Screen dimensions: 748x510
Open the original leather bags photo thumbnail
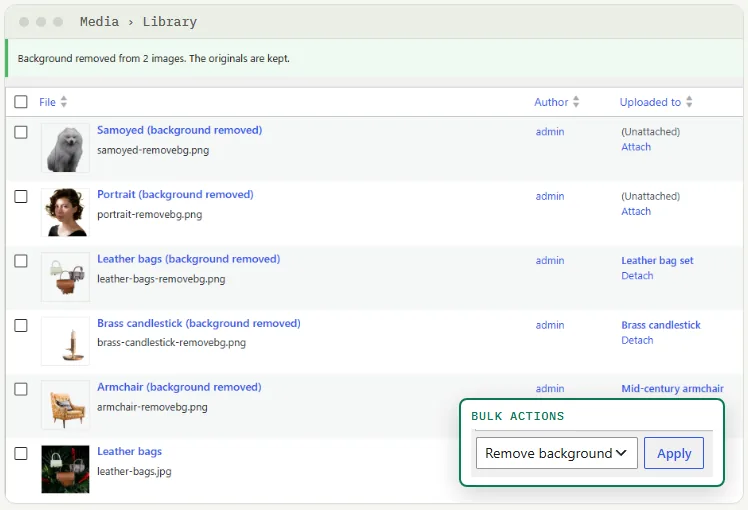65,469
